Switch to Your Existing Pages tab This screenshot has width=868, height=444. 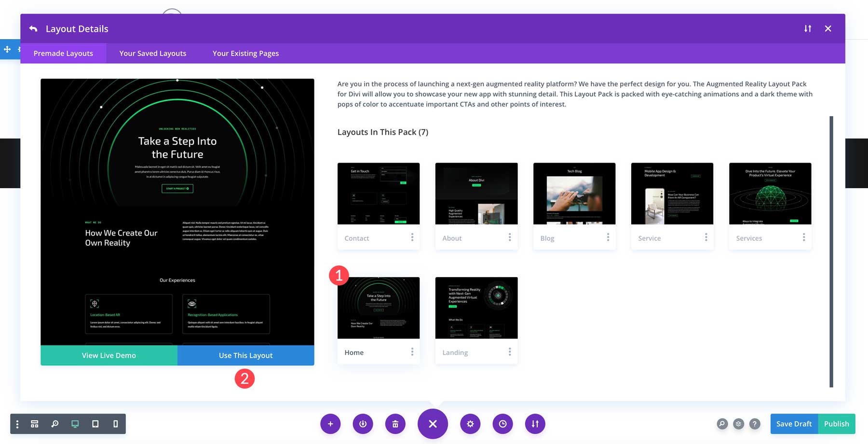[245, 53]
